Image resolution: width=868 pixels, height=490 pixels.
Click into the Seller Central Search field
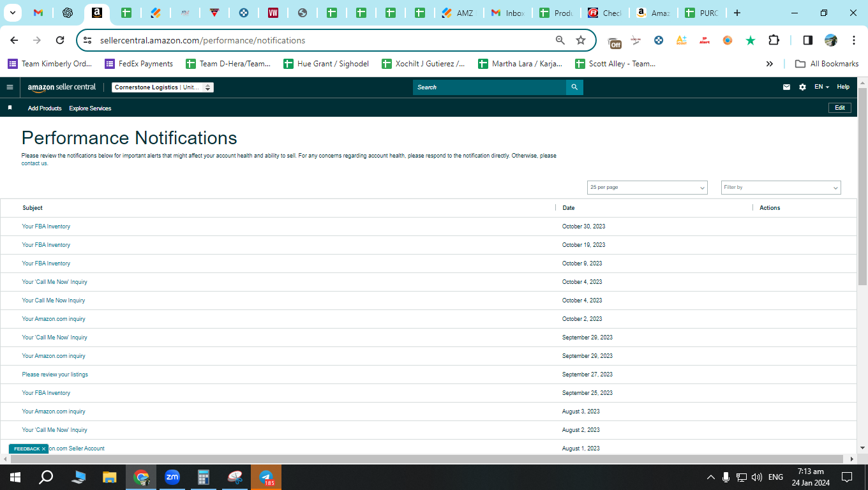[490, 87]
